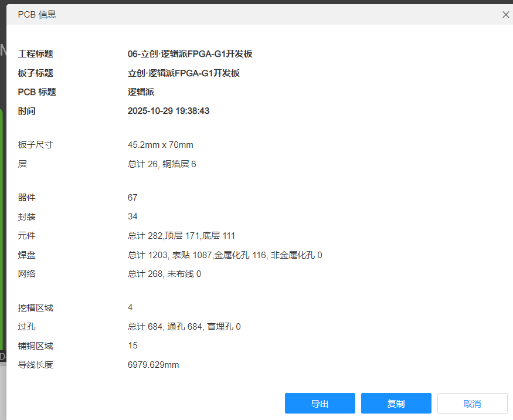
Task: Click the timestamp 2025-10-29 19:38:43
Action: tap(168, 111)
